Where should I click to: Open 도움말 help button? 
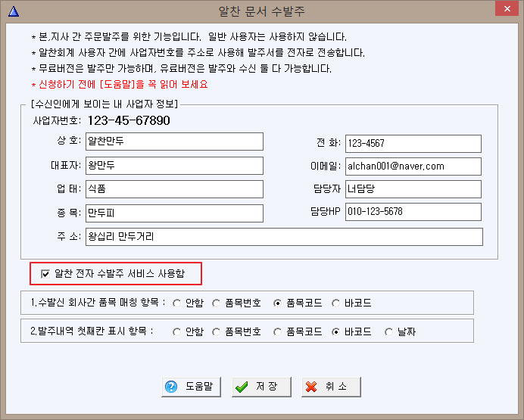(191, 387)
